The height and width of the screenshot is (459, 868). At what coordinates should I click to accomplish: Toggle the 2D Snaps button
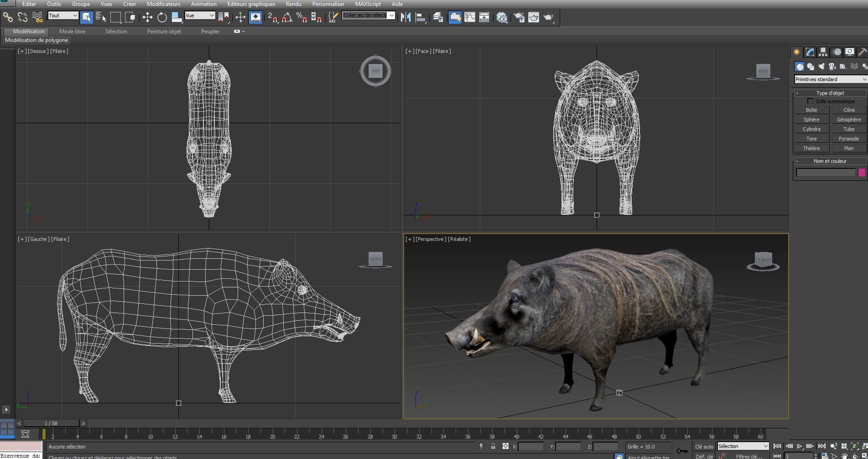pyautogui.click(x=273, y=17)
